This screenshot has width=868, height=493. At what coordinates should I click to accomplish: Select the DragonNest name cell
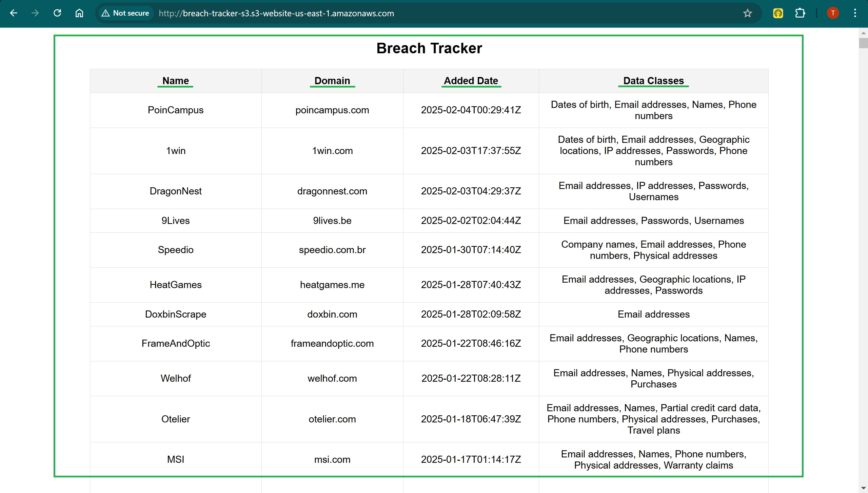pyautogui.click(x=176, y=191)
